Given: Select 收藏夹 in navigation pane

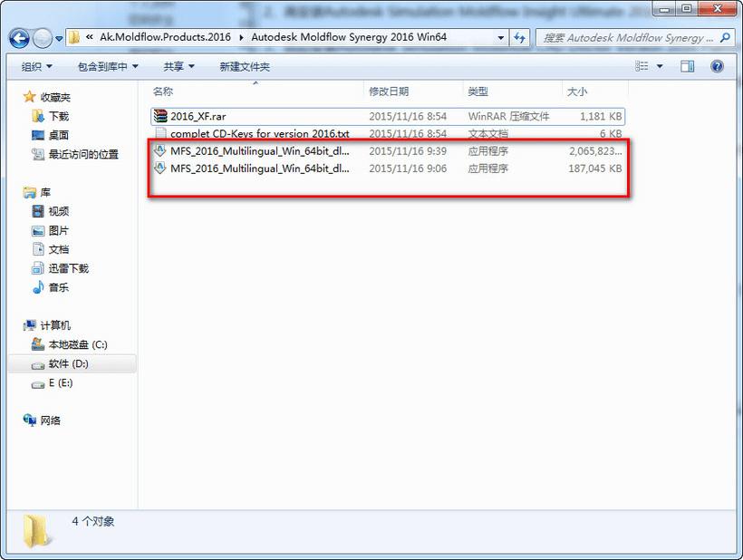Looking at the screenshot, I should tap(55, 98).
